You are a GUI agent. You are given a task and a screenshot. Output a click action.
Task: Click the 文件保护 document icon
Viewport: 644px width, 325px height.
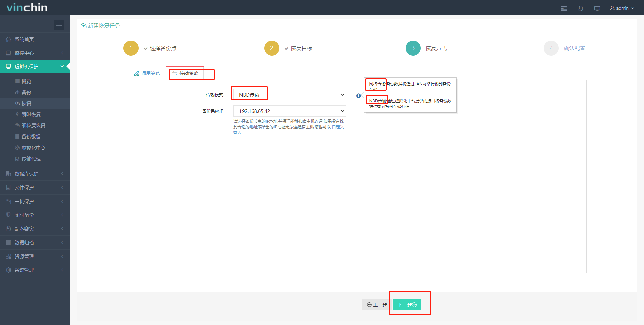pos(8,187)
